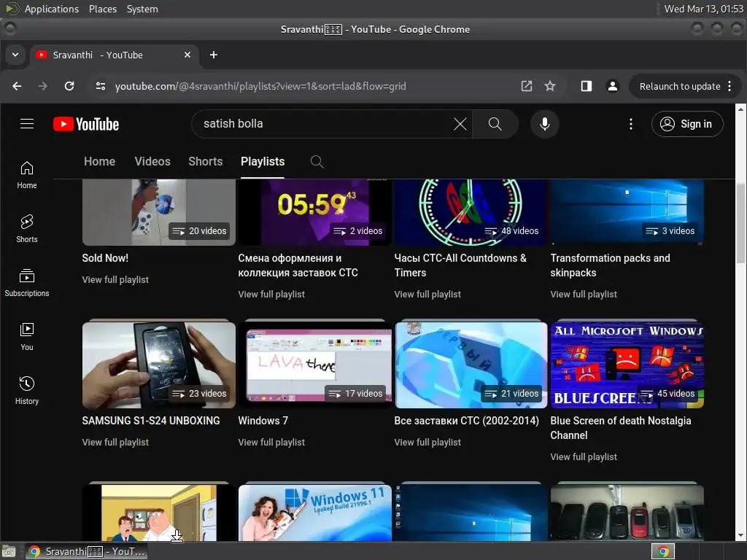
Task: Open Sold Now! playlist thumbnail
Action: [x=158, y=212]
